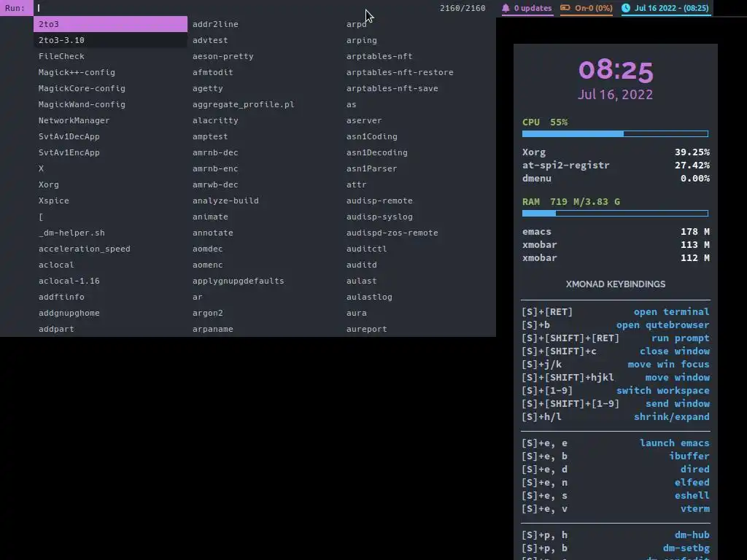Choose auditctl entry
747x560 pixels.
pos(366,249)
